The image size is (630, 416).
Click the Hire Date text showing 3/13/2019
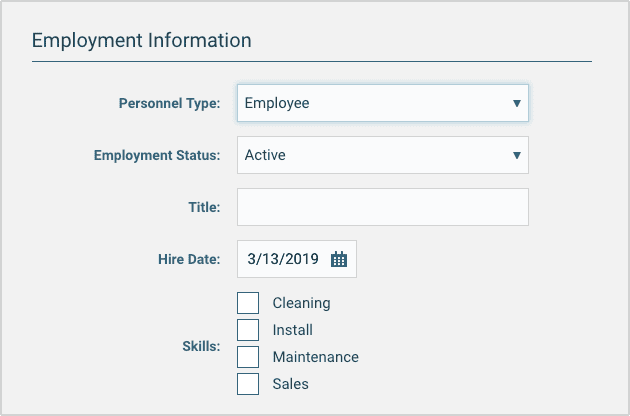[282, 259]
